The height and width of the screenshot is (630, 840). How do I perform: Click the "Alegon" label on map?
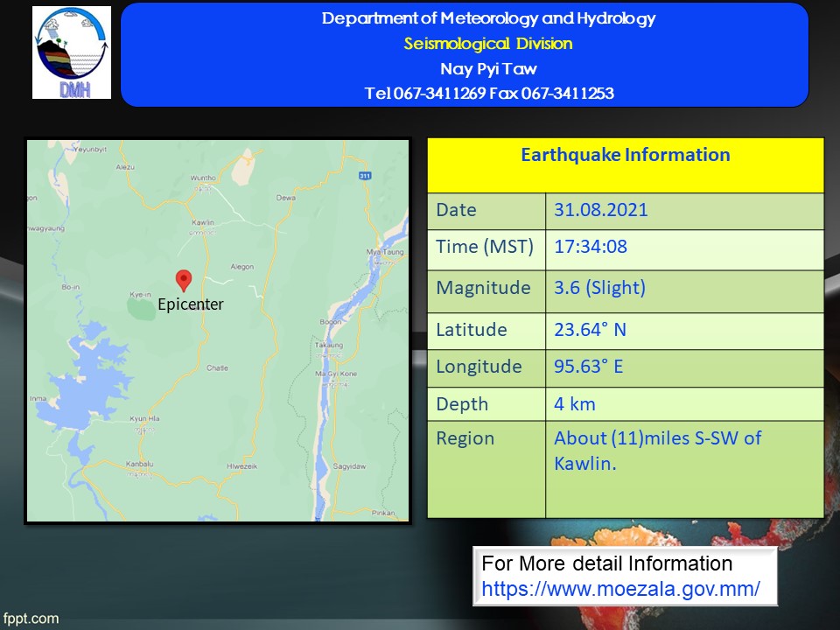coord(242,267)
